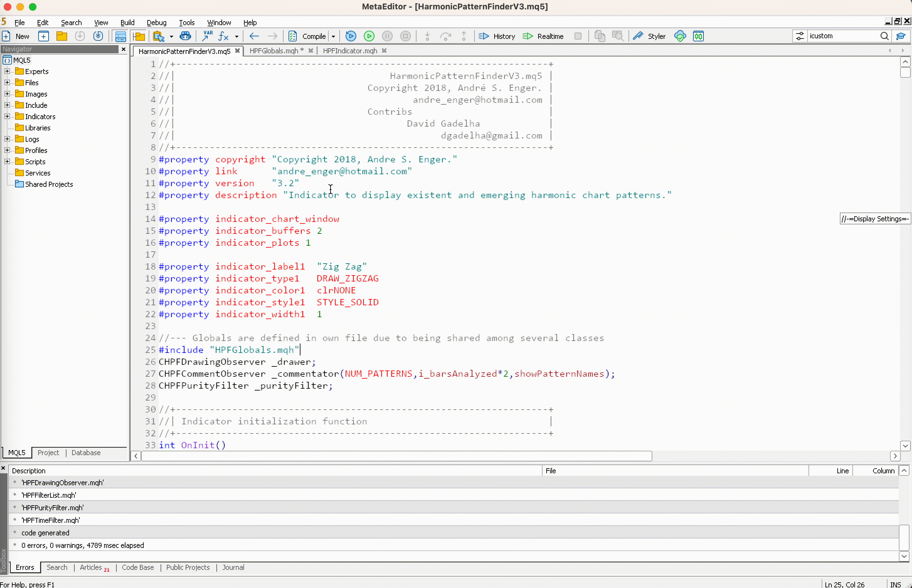Click the editor horizontal scrollbar thumb
The image size is (912, 588).
coord(397,456)
